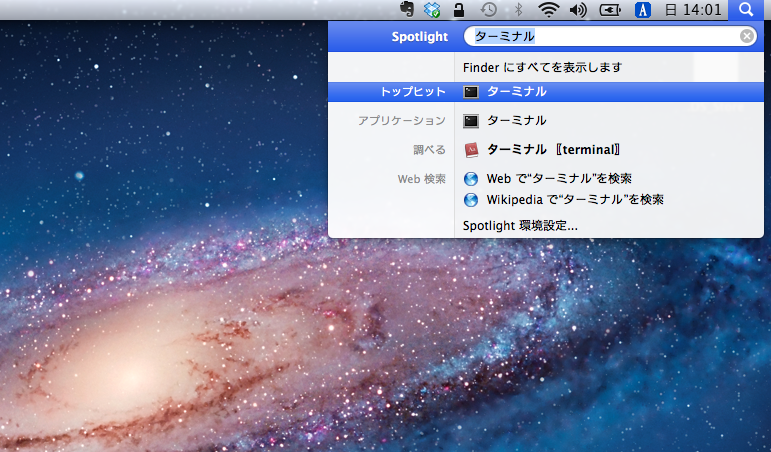Image resolution: width=771 pixels, height=452 pixels.
Task: Open the Bluetooth status menu
Action: point(518,10)
